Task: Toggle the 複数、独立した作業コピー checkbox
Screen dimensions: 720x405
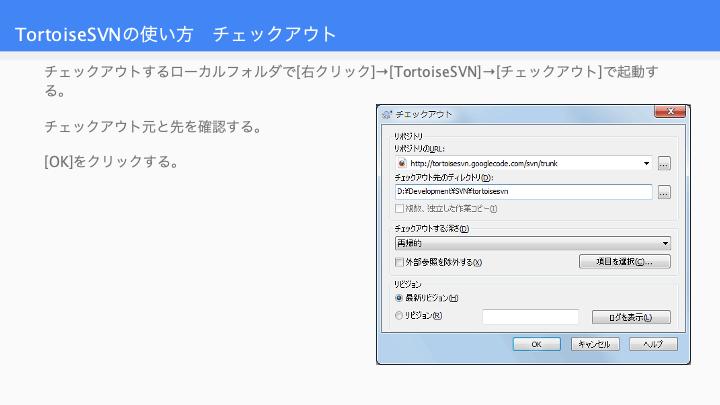Action: point(400,209)
